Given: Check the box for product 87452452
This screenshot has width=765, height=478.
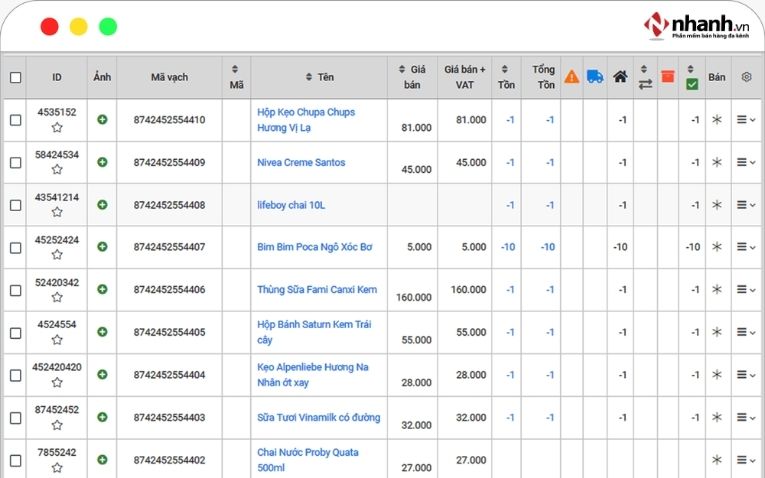Looking at the screenshot, I should (16, 418).
